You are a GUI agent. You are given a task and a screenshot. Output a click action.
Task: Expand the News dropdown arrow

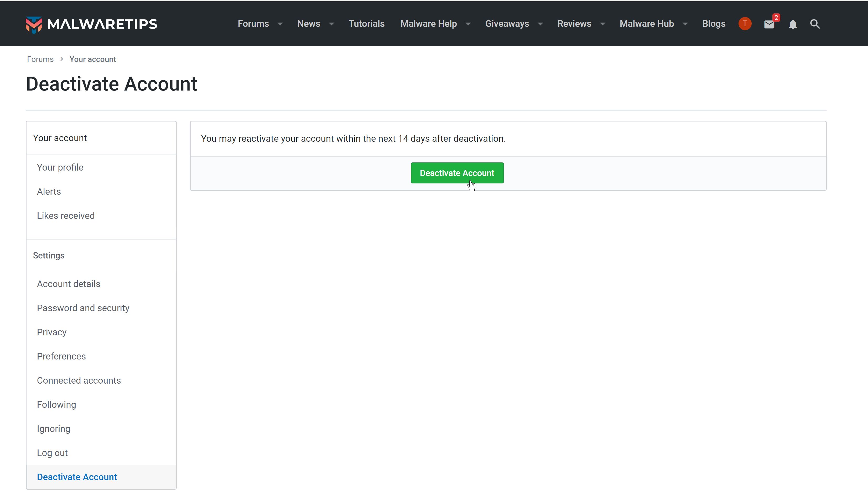click(331, 24)
